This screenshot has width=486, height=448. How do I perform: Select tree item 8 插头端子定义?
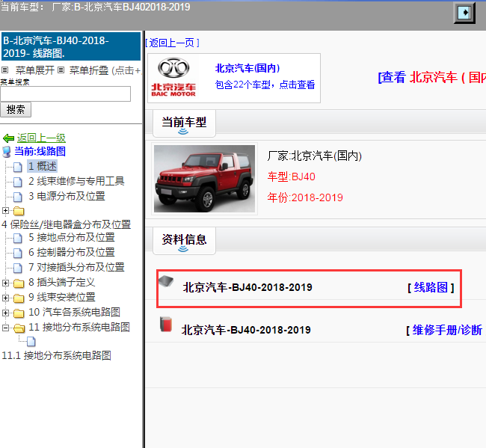[x=61, y=282]
